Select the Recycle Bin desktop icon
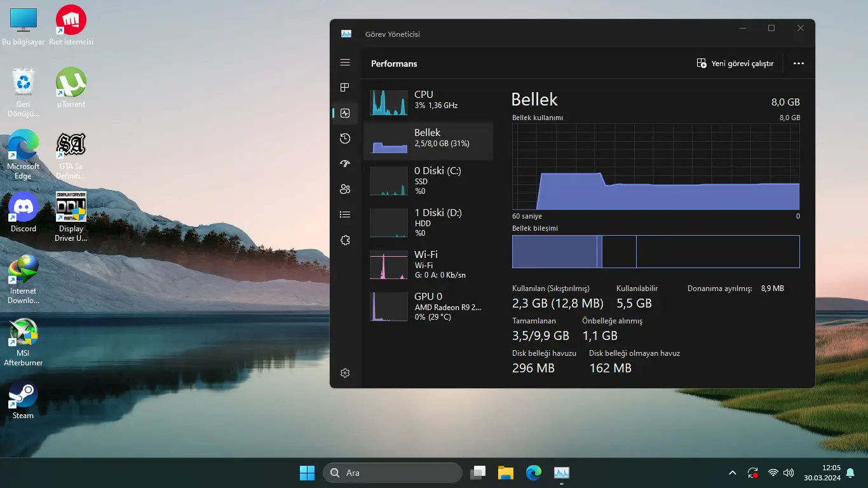868x488 pixels. [x=24, y=92]
